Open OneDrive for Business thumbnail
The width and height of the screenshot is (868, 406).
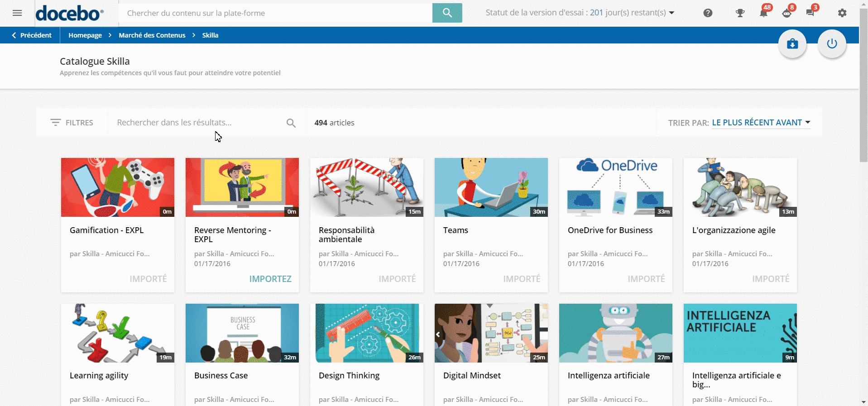(x=616, y=187)
